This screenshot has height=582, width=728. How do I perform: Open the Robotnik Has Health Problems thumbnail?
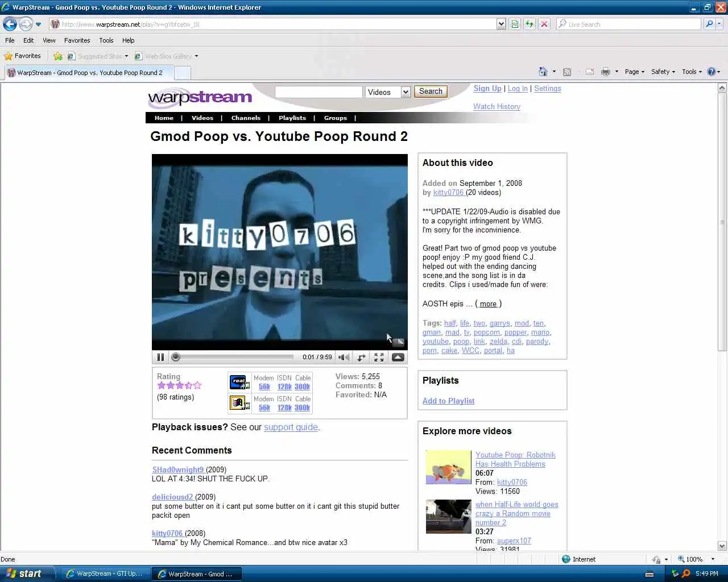point(448,467)
